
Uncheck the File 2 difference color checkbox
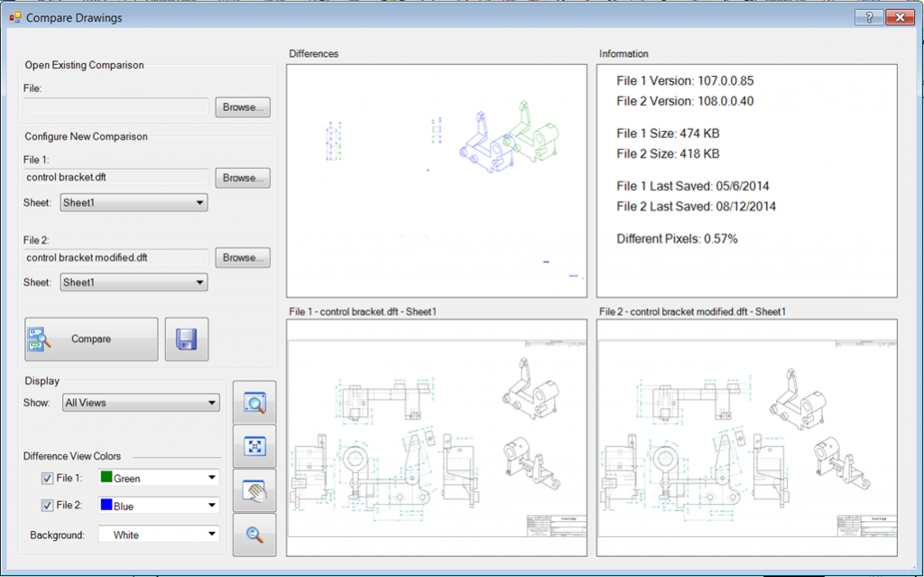(48, 506)
